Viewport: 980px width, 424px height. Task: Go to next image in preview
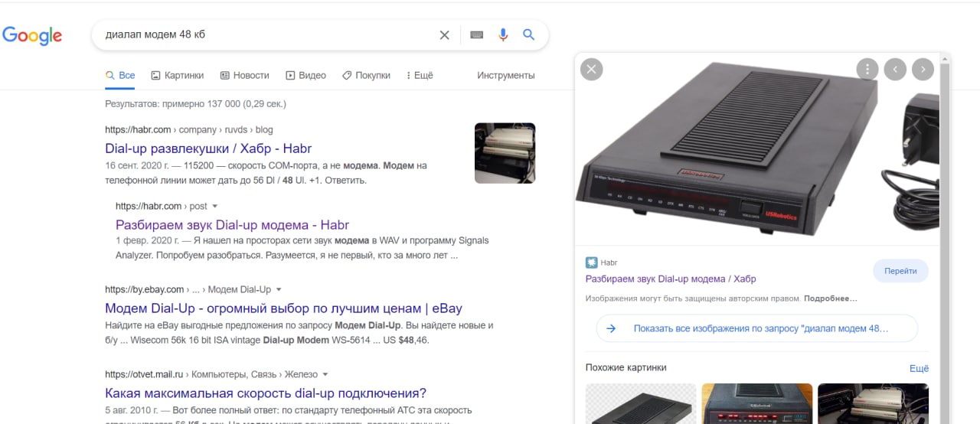coord(923,69)
